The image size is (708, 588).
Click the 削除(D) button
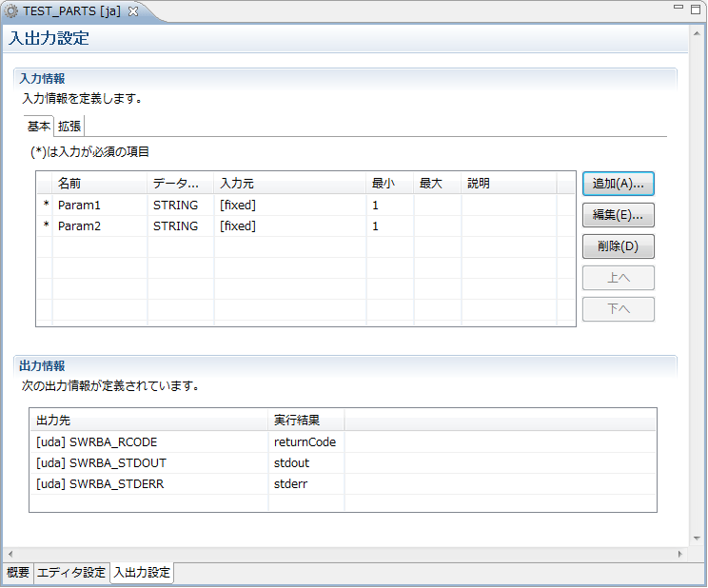click(619, 246)
